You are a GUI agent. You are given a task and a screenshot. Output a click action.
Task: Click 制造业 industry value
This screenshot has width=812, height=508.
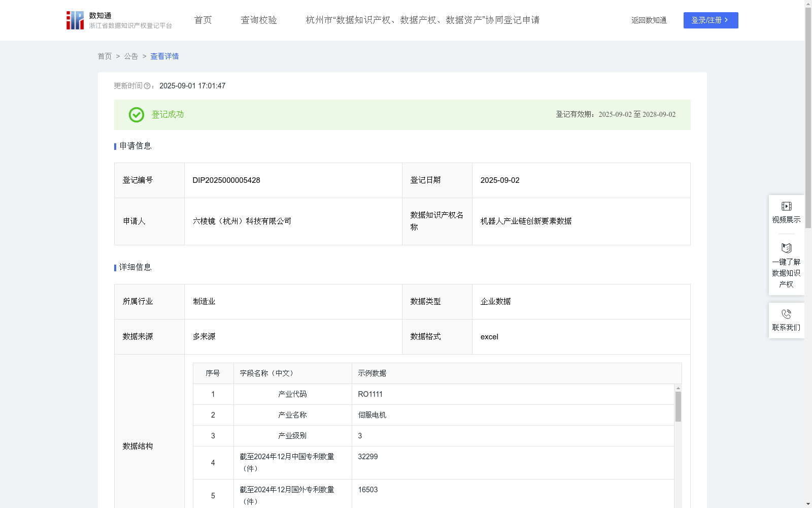[x=204, y=302]
